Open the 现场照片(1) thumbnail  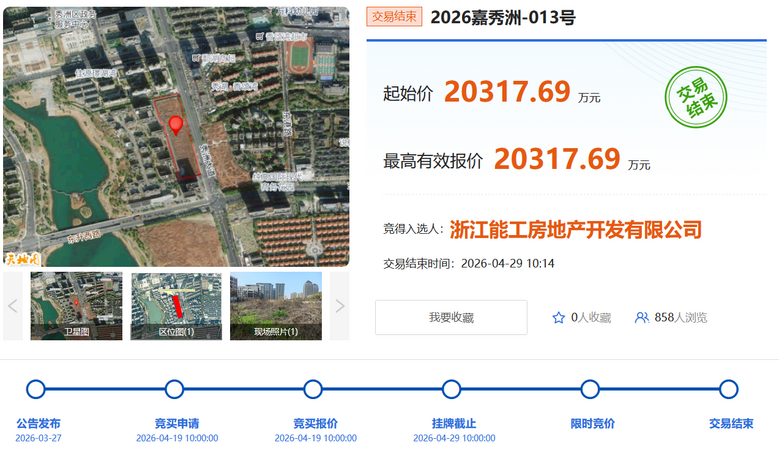pyautogui.click(x=276, y=306)
